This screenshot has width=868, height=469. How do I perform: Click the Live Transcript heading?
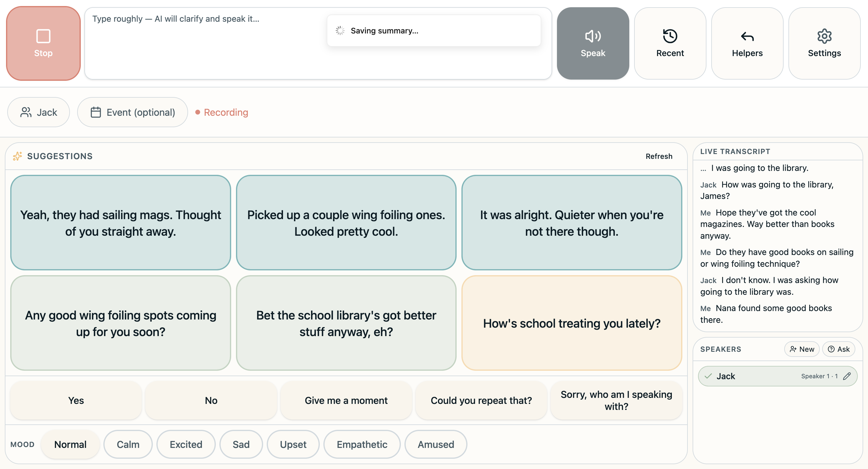point(735,151)
